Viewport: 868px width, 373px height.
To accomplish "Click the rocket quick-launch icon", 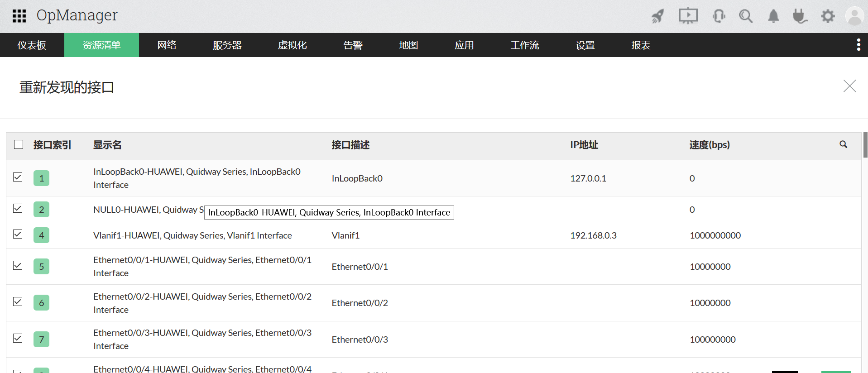I will point(658,16).
